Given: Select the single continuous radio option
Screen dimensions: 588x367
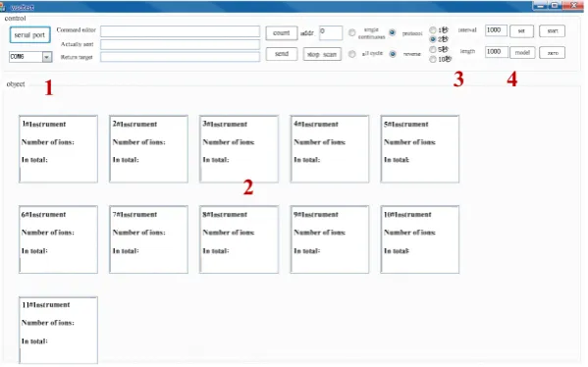Looking at the screenshot, I should [351, 33].
